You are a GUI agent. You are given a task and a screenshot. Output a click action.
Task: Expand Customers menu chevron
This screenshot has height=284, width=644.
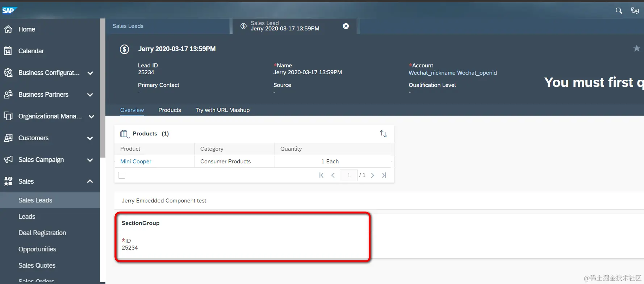tap(90, 138)
